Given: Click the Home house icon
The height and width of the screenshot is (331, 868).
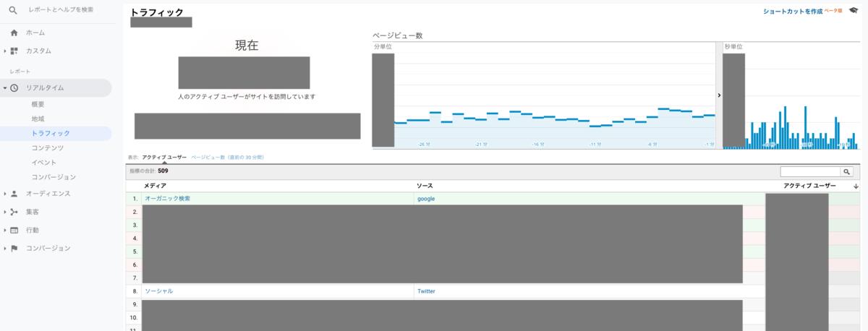Looking at the screenshot, I should 14,33.
